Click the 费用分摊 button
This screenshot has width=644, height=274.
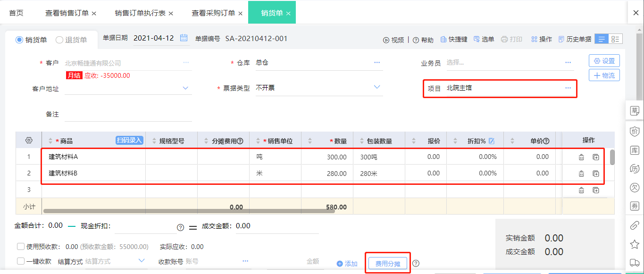[x=387, y=264]
